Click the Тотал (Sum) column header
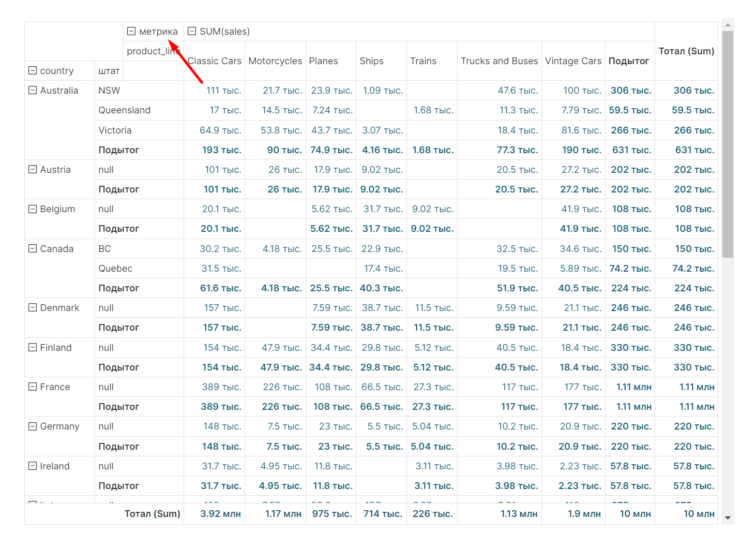Viewport: 756px width, 548px height. [686, 51]
